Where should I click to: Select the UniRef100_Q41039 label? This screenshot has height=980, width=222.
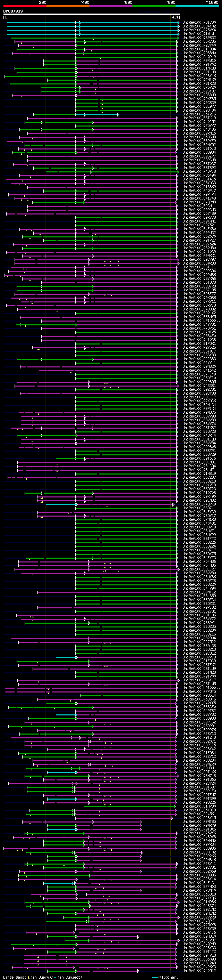[x=199, y=252]
